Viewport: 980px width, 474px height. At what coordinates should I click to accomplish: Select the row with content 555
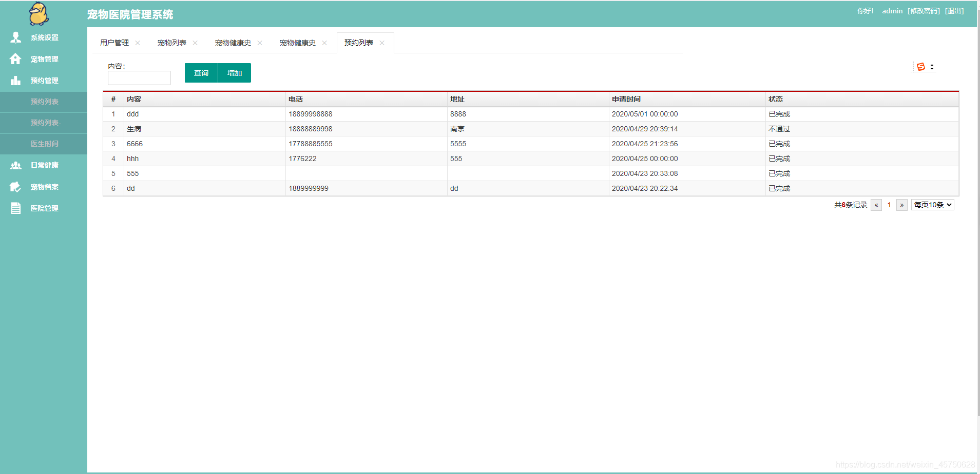pyautogui.click(x=531, y=173)
